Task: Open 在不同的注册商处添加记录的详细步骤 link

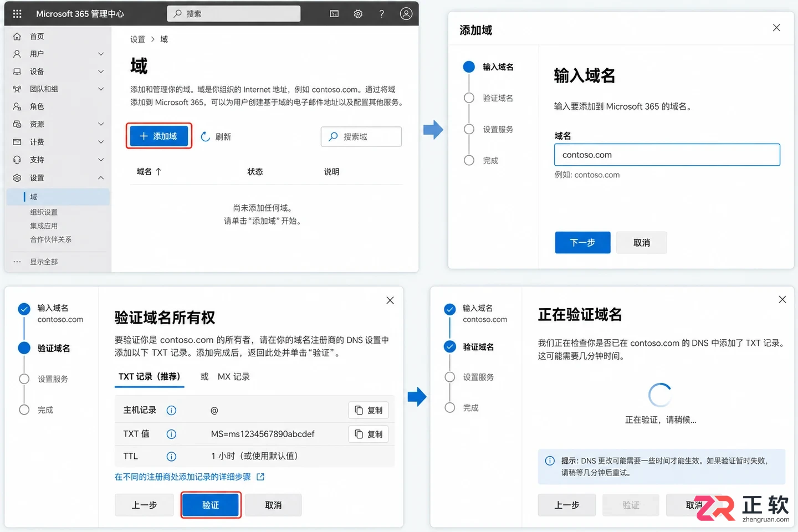Action: coord(190,477)
